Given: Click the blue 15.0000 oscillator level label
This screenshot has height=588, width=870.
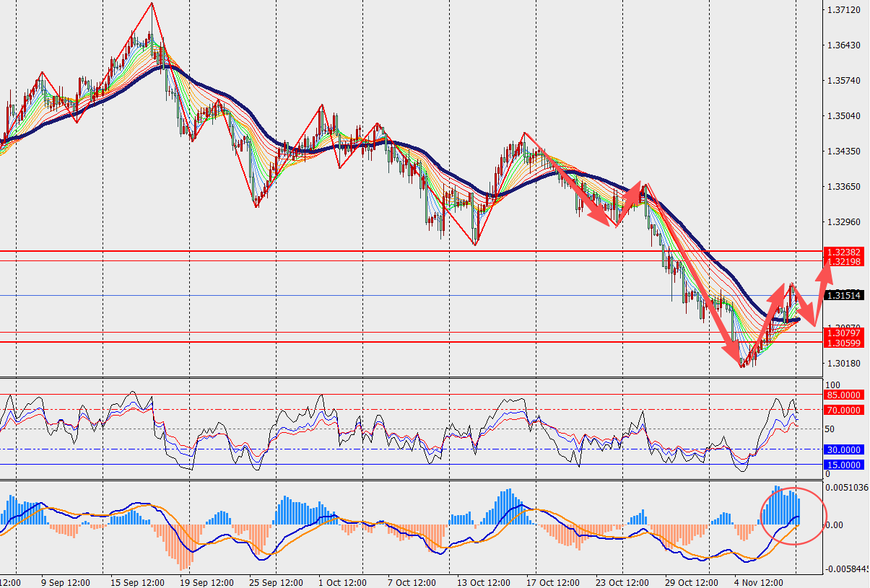Looking at the screenshot, I should (844, 465).
